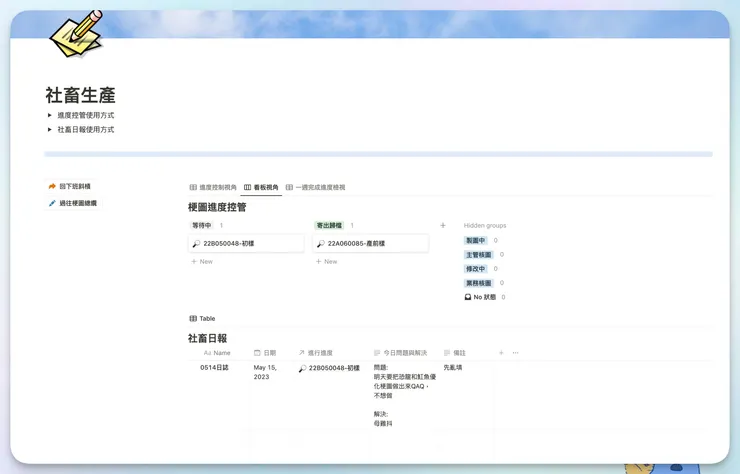Click the 日期 column header
The image size is (740, 474).
(x=265, y=353)
